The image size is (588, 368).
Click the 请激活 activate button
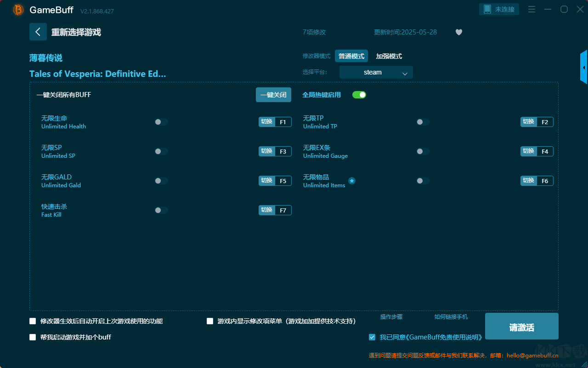(x=521, y=327)
